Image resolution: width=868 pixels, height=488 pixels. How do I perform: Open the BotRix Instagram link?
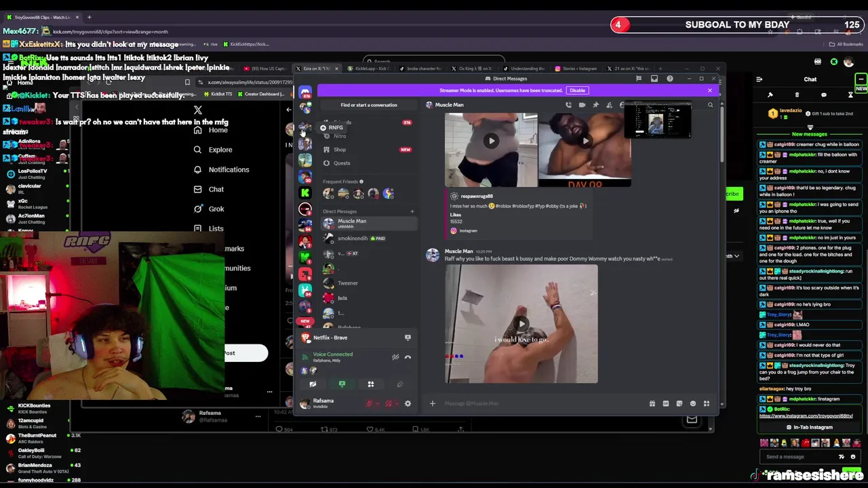click(806, 416)
